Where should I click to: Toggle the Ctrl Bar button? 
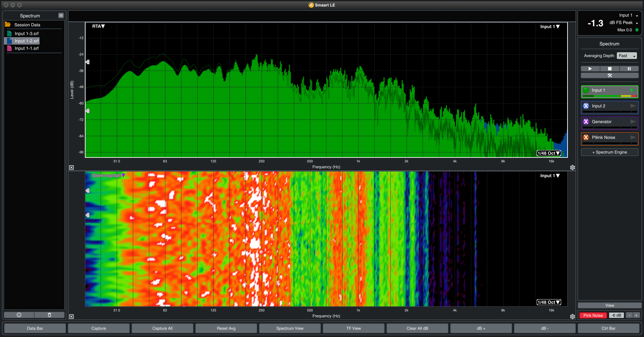tap(608, 328)
